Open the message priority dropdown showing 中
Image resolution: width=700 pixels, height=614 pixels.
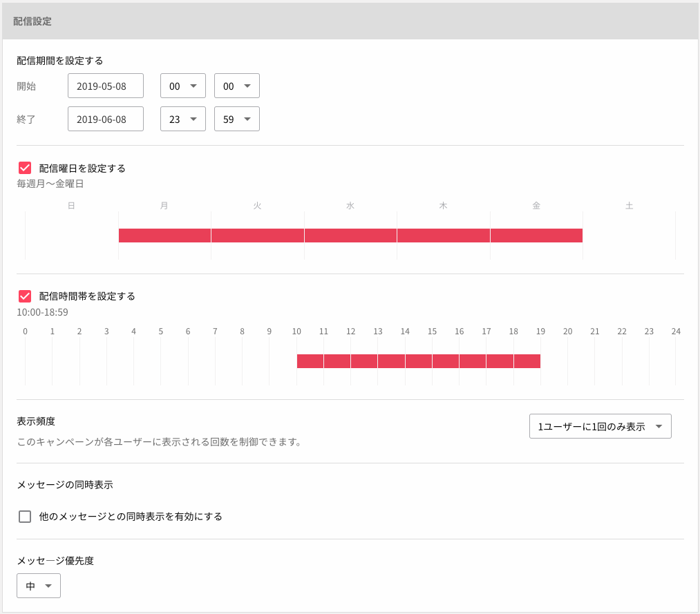point(39,586)
